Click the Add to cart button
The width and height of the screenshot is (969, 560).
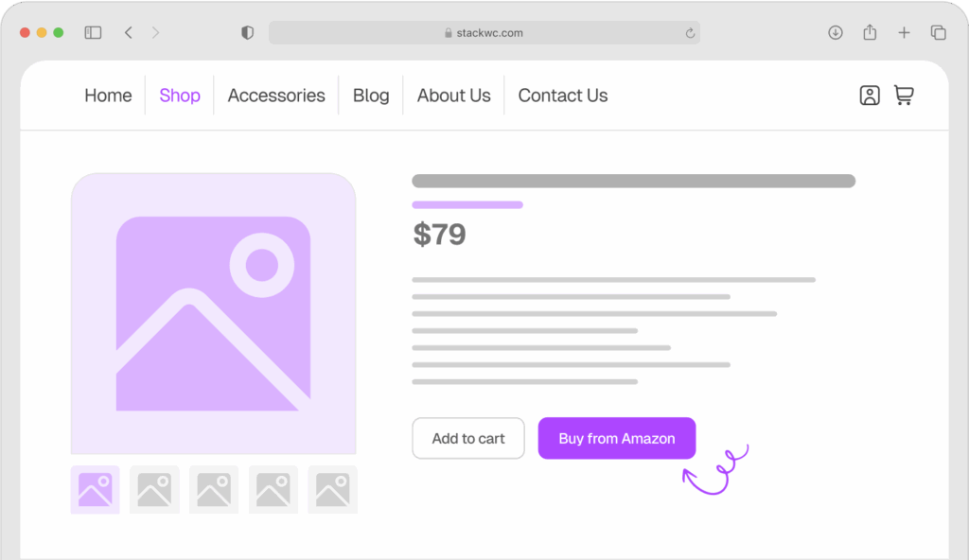coord(467,438)
